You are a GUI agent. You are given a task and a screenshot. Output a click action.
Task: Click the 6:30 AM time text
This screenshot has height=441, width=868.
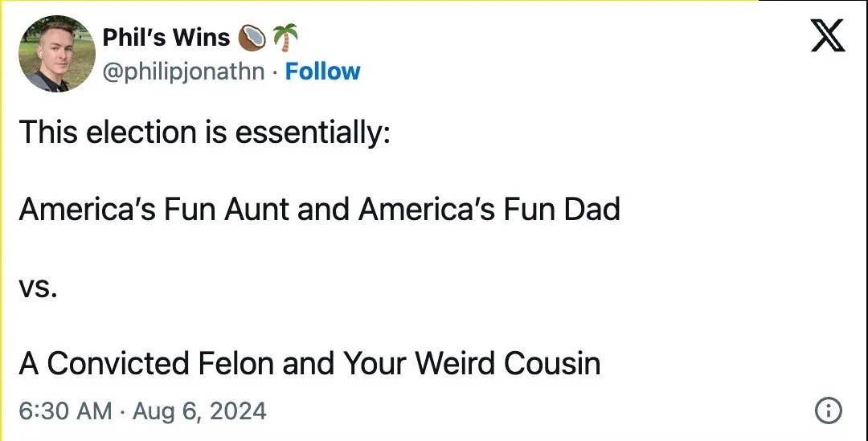[65, 411]
